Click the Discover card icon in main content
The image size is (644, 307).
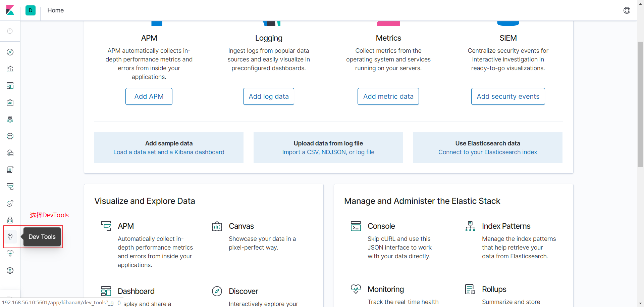(217, 291)
